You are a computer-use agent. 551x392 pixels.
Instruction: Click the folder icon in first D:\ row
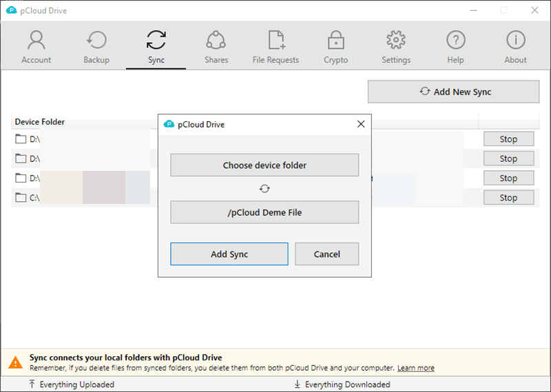[21, 139]
